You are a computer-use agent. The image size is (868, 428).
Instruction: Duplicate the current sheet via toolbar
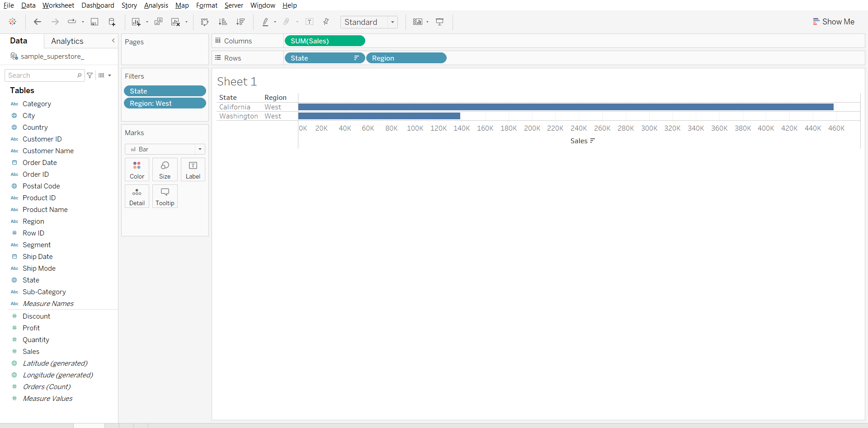tap(158, 22)
